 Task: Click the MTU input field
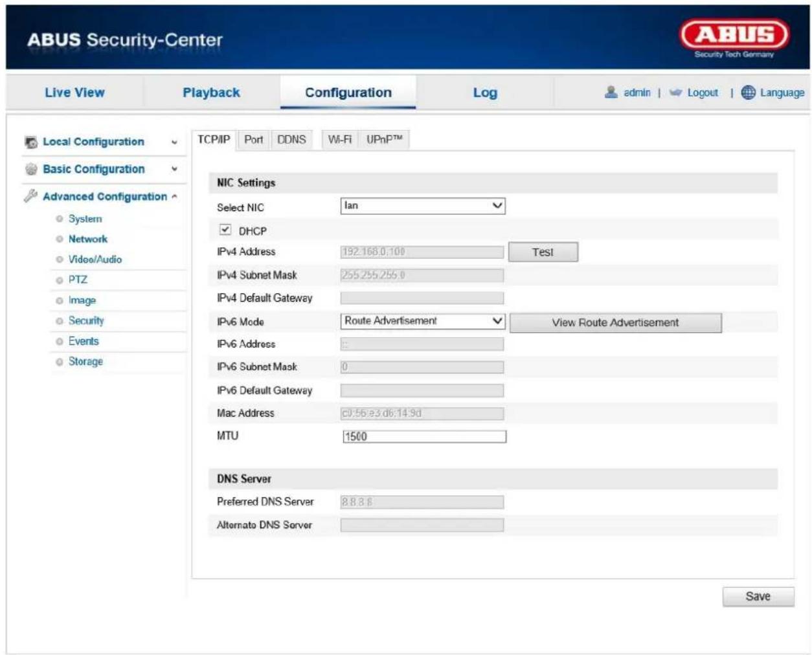(424, 436)
